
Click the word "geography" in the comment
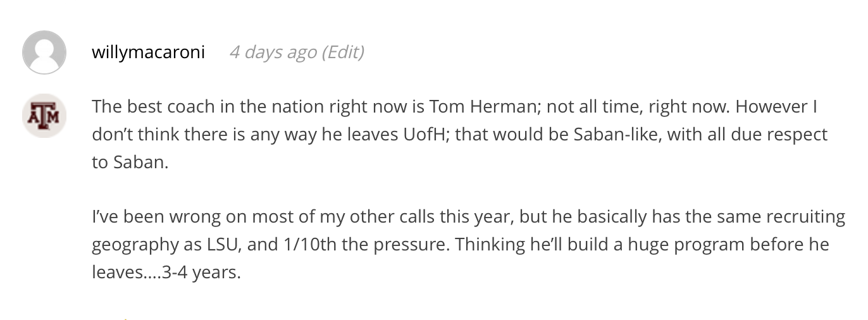click(135, 245)
